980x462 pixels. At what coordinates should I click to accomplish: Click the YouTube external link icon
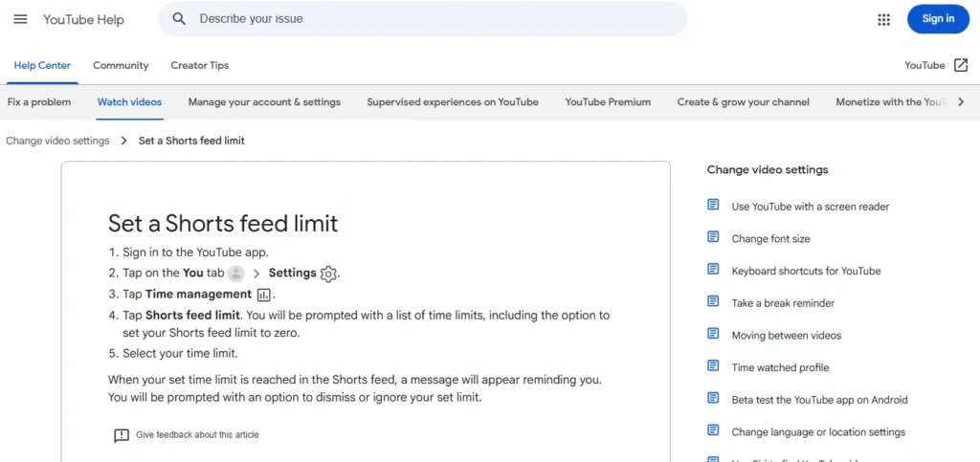click(961, 65)
